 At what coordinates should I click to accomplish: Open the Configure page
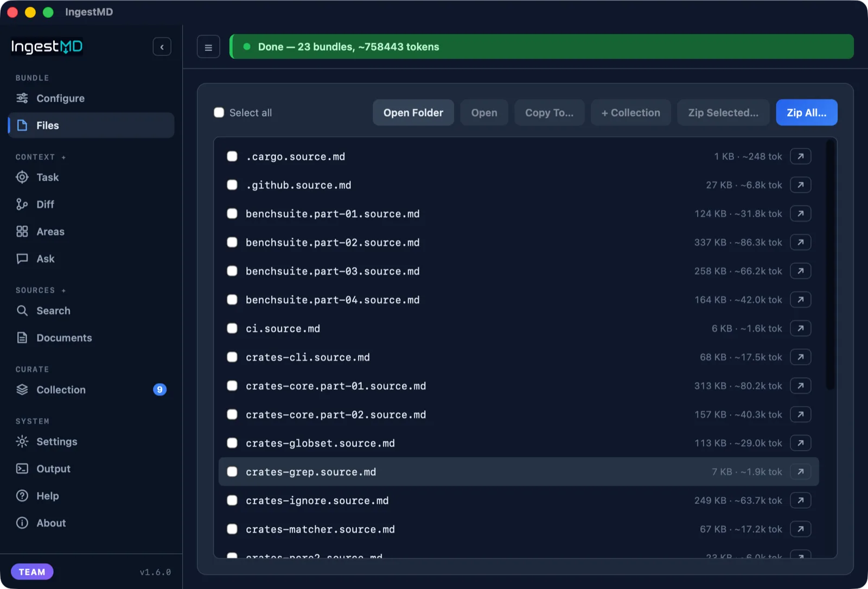point(91,98)
